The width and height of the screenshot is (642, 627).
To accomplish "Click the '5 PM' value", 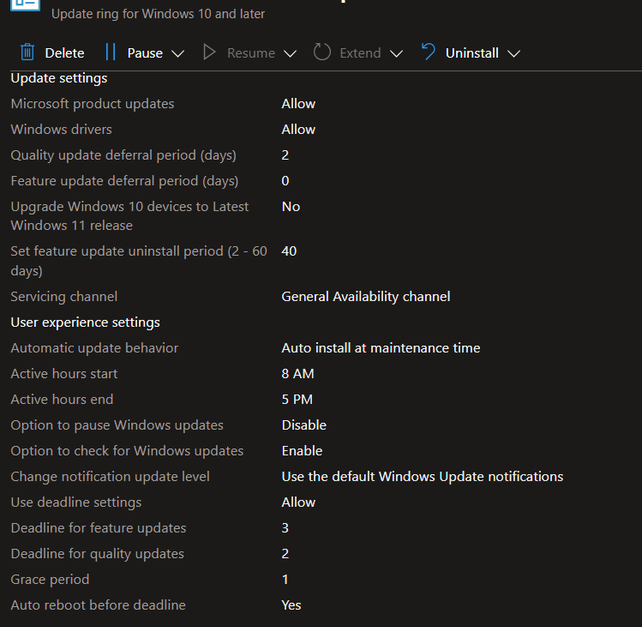I will (297, 400).
